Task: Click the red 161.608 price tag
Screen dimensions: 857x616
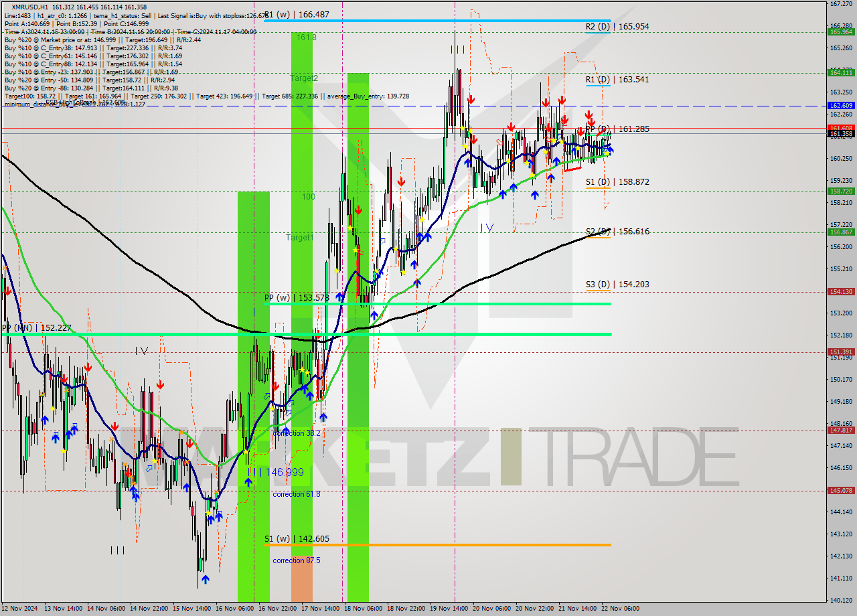Action: point(841,127)
